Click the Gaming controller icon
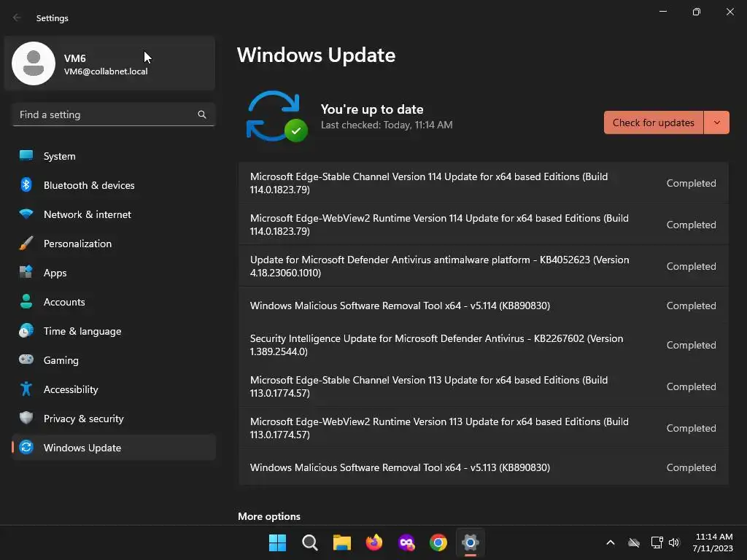This screenshot has width=747, height=560. (26, 359)
